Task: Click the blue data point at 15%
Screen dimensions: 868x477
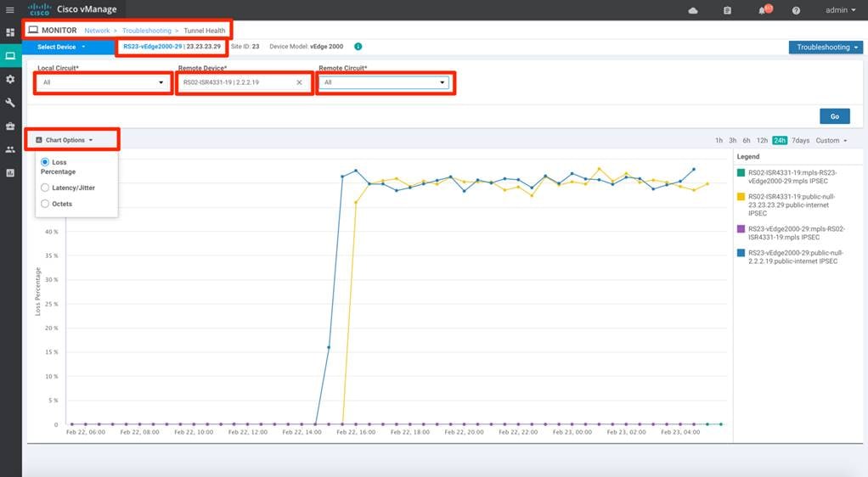Action: [x=329, y=347]
